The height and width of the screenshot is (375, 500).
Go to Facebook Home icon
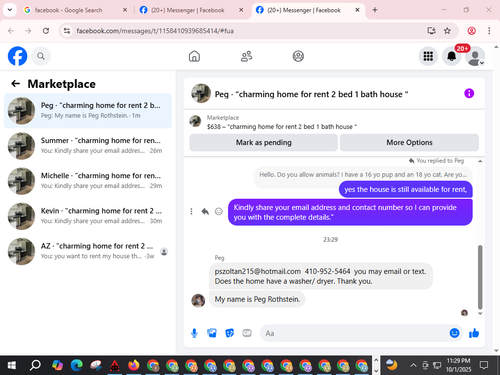click(194, 56)
